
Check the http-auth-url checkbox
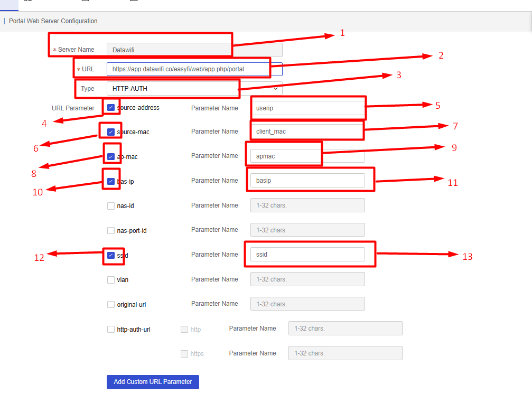pos(110,329)
